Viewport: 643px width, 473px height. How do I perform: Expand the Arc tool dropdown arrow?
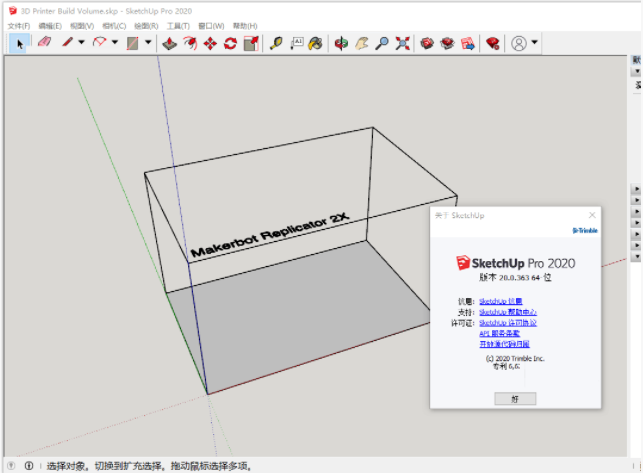114,43
